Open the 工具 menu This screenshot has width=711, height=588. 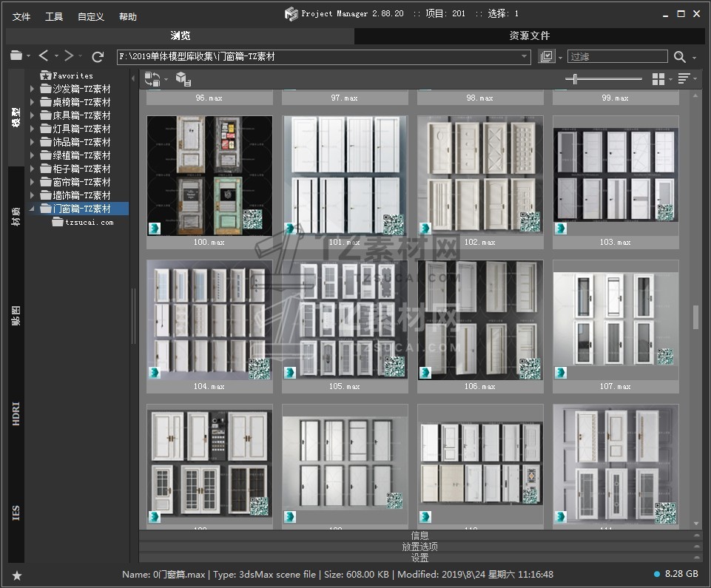coord(54,16)
